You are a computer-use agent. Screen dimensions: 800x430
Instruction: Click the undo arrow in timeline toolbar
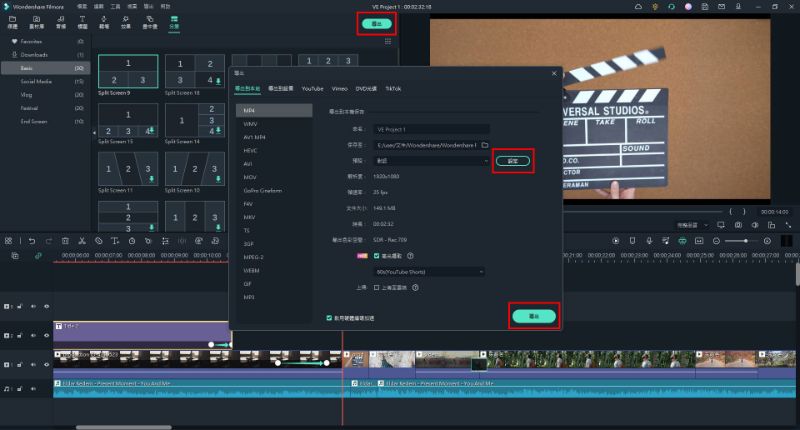tap(32, 241)
